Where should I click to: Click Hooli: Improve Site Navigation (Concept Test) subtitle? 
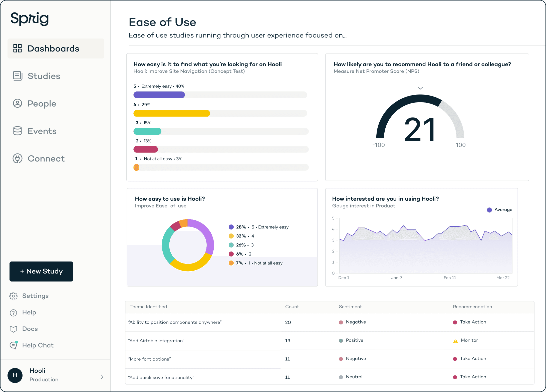click(189, 71)
